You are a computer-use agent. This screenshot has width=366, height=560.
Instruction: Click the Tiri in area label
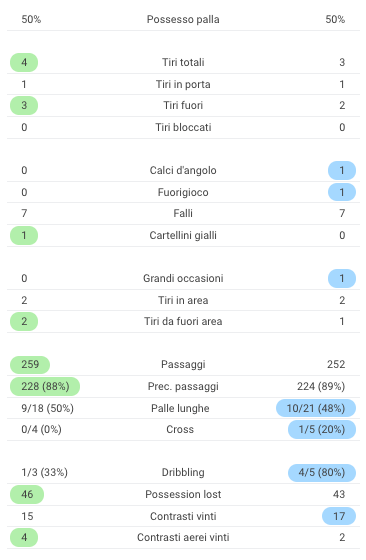point(183,300)
